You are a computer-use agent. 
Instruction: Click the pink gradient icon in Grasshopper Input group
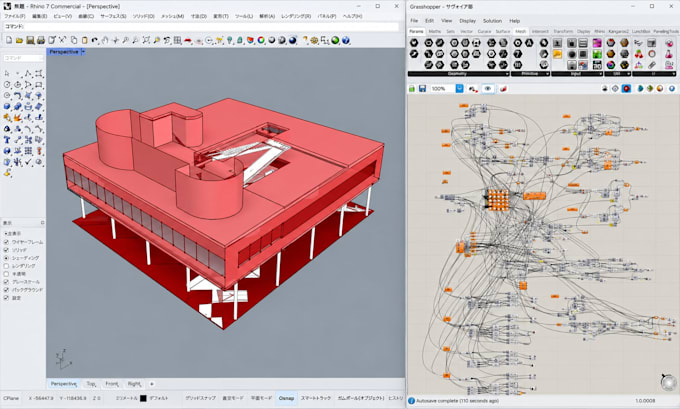tap(597, 43)
